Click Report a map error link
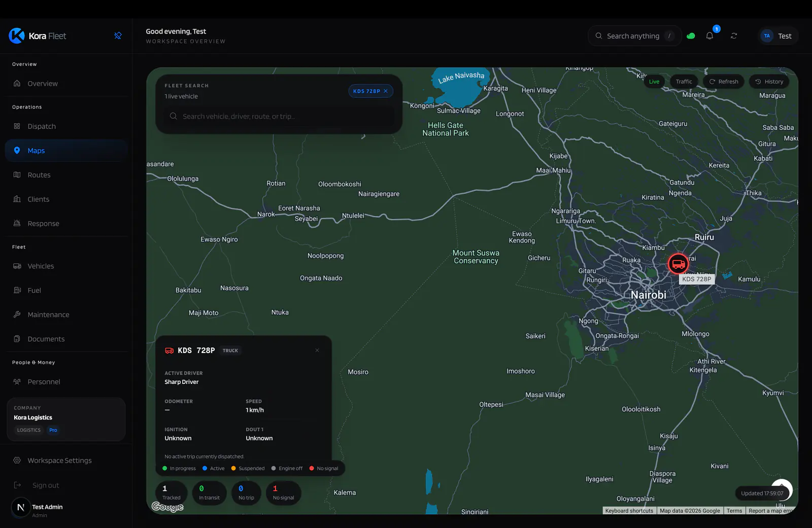Viewport: 812px width, 528px height. pos(769,511)
